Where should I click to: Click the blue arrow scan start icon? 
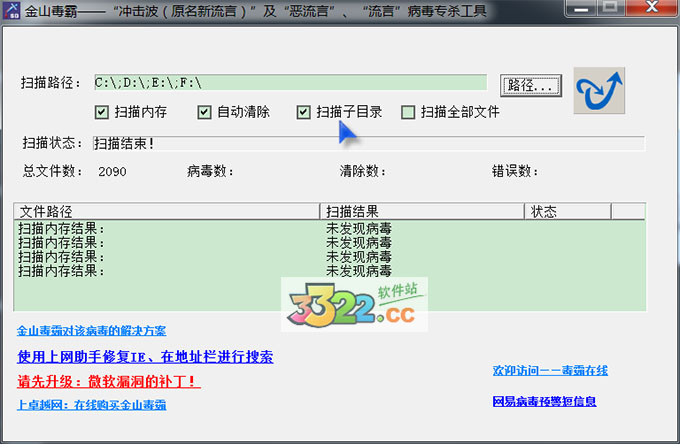[599, 91]
